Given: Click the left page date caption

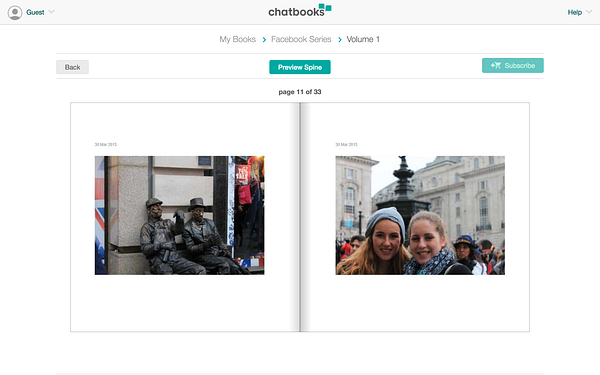Looking at the screenshot, I should tap(106, 144).
